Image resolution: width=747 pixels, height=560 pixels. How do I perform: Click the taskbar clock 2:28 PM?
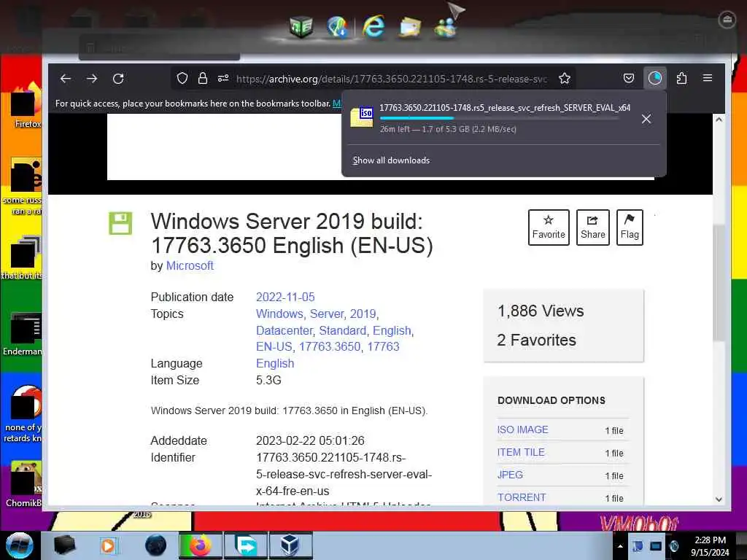point(710,540)
